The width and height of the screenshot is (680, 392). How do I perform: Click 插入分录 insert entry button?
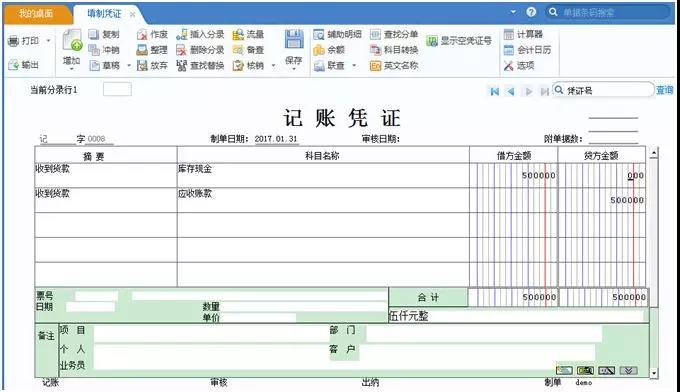click(x=200, y=34)
